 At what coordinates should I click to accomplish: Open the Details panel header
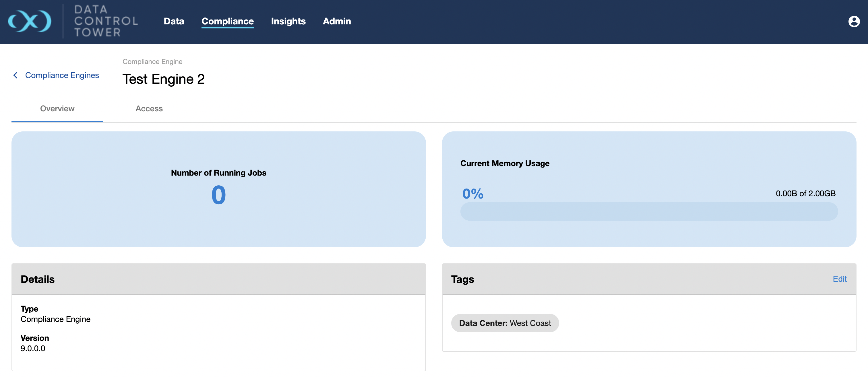coord(37,279)
